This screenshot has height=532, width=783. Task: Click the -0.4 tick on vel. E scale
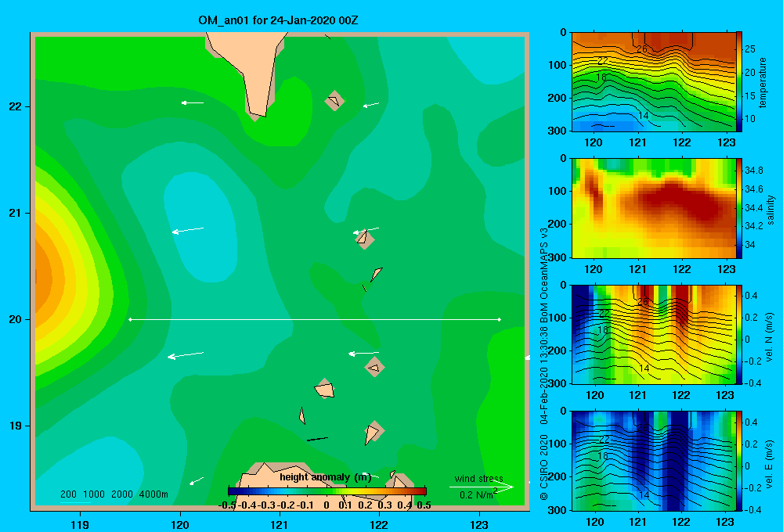tap(753, 509)
